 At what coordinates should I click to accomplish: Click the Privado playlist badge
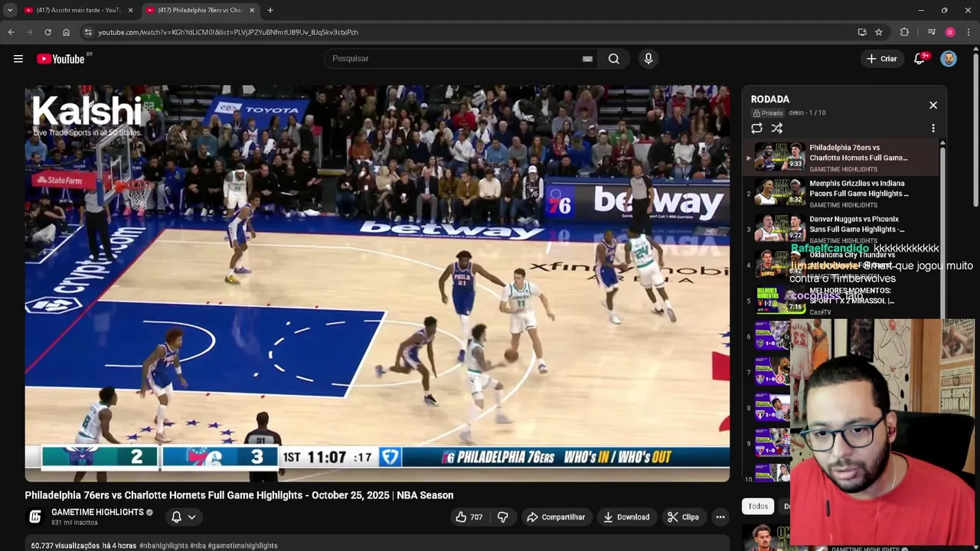coord(768,113)
